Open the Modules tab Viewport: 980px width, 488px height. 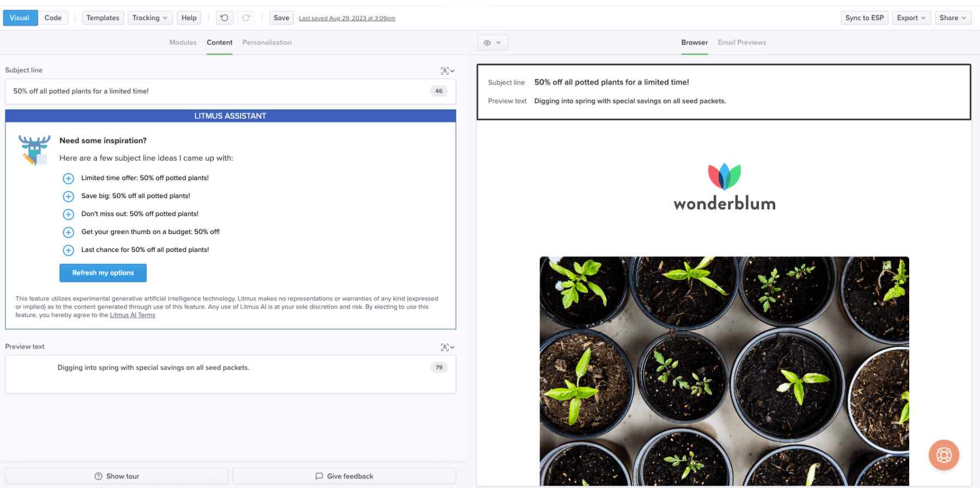pos(183,42)
